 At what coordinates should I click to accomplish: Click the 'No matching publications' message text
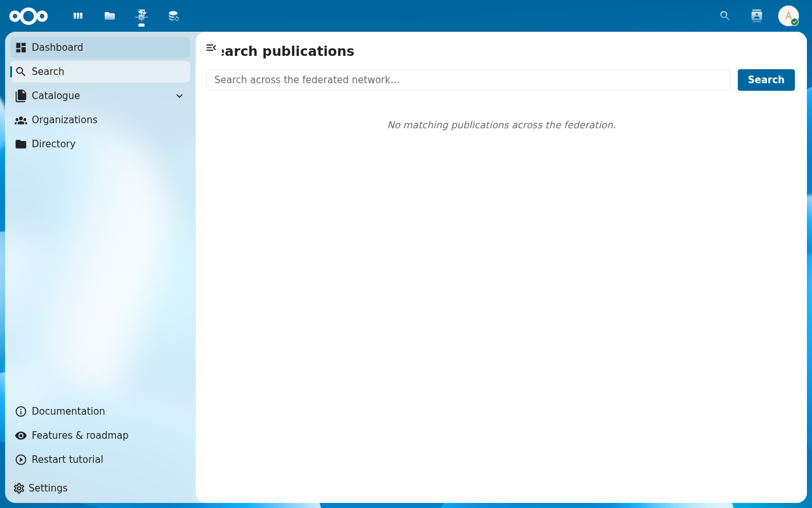(501, 125)
